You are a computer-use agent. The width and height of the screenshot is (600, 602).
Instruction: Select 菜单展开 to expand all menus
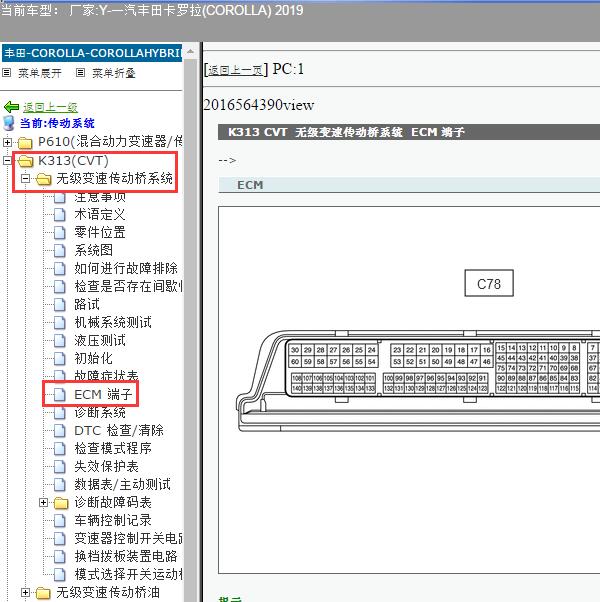point(40,73)
